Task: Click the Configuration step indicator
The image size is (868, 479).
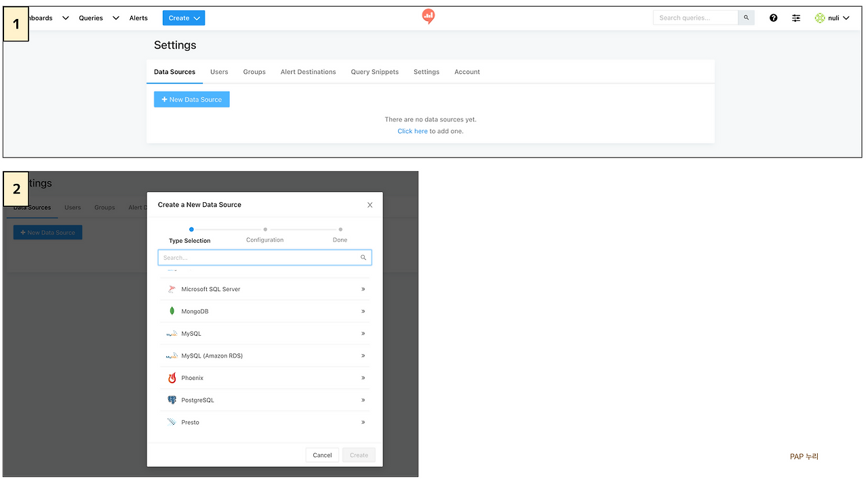Action: pyautogui.click(x=265, y=235)
